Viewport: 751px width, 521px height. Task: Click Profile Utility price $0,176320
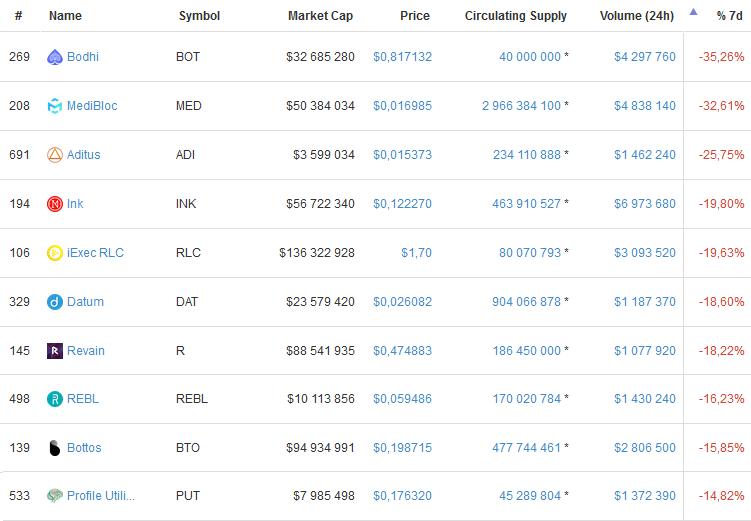pyautogui.click(x=402, y=496)
